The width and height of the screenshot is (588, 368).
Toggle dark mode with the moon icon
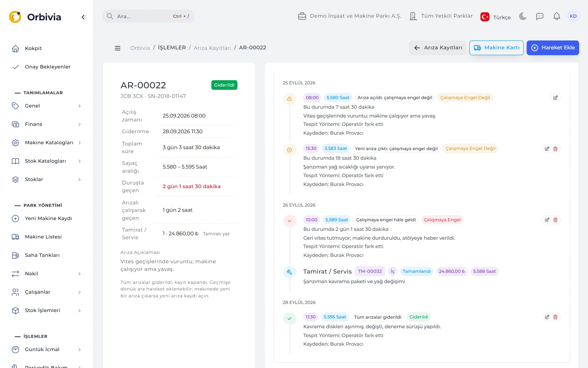tap(523, 16)
